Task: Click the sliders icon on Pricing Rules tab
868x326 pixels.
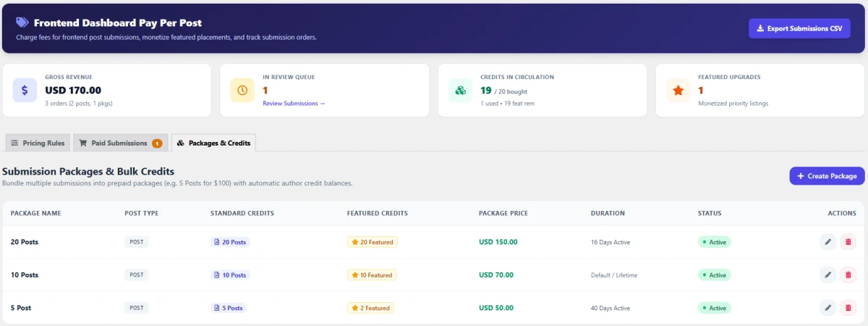Action: click(x=14, y=143)
